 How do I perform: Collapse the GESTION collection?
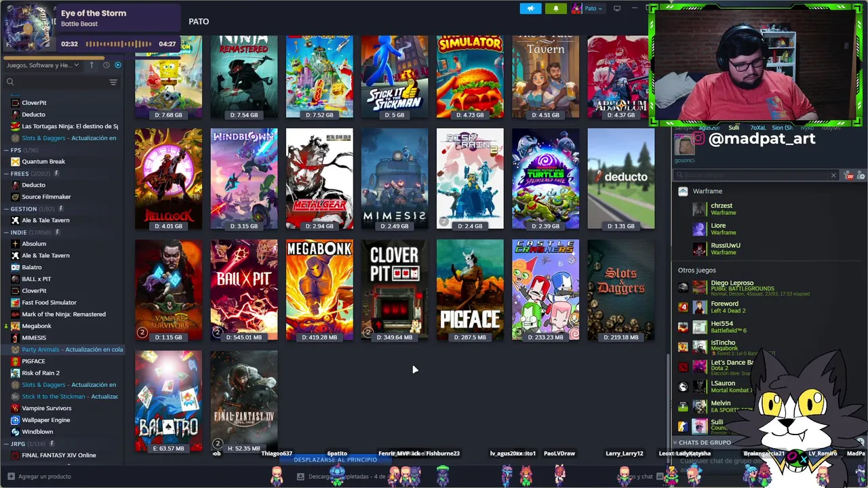[x=6, y=209]
